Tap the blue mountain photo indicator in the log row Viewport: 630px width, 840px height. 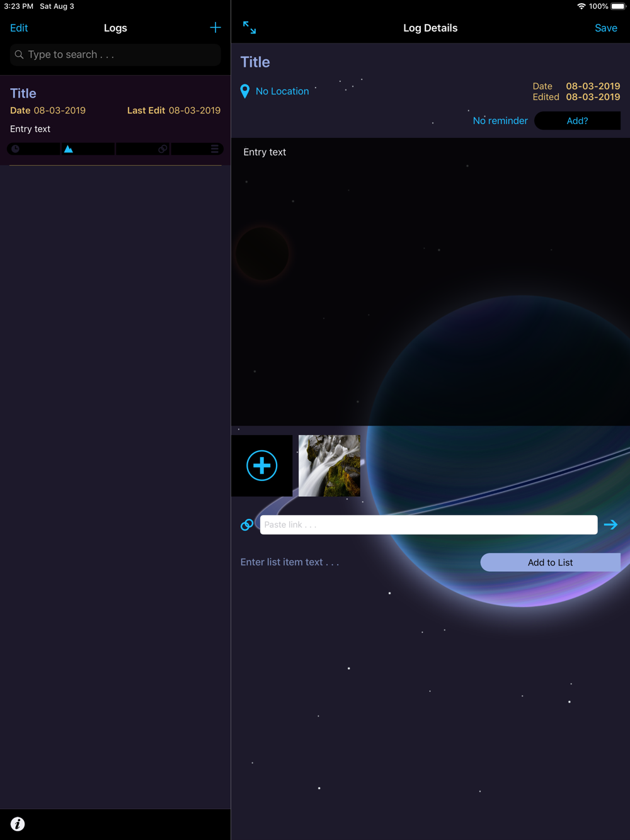point(69,149)
